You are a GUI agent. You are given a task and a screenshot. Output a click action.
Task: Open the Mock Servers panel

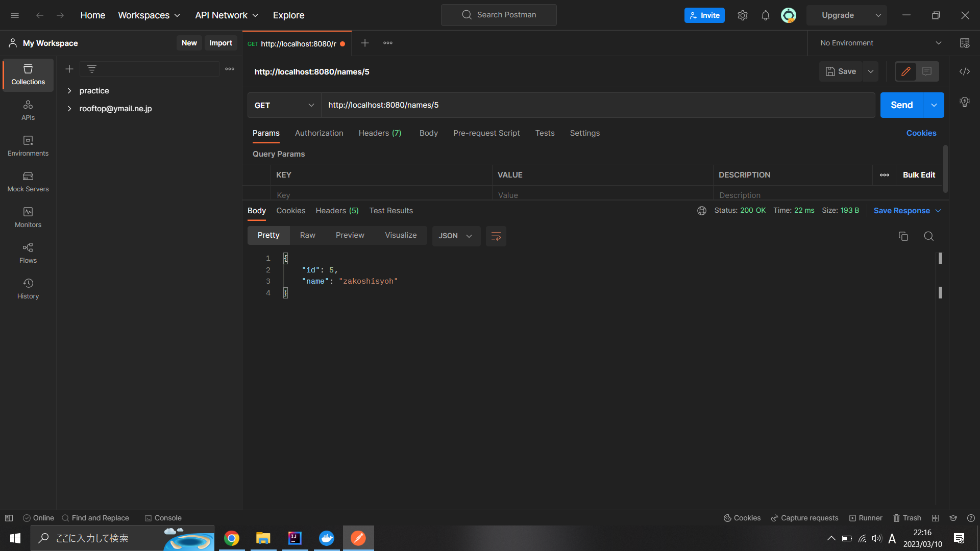[28, 182]
